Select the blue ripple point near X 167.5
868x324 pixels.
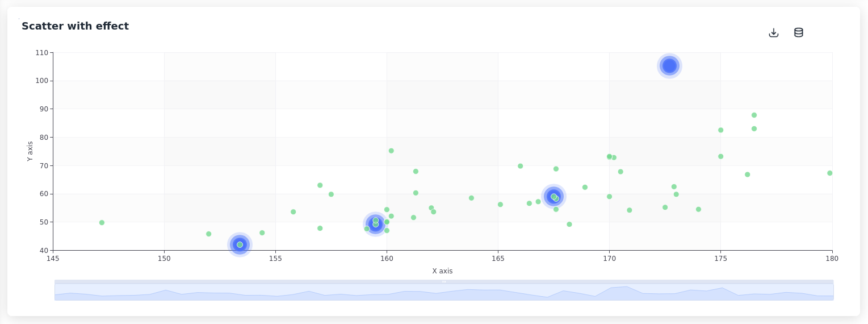tap(553, 197)
